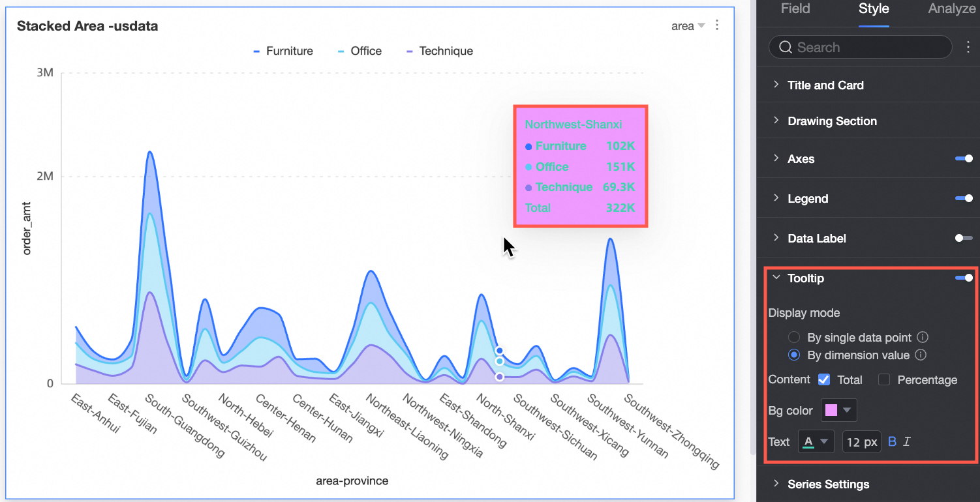This screenshot has width=980, height=502.
Task: Click the Technique data point on the chart
Action: 500,377
